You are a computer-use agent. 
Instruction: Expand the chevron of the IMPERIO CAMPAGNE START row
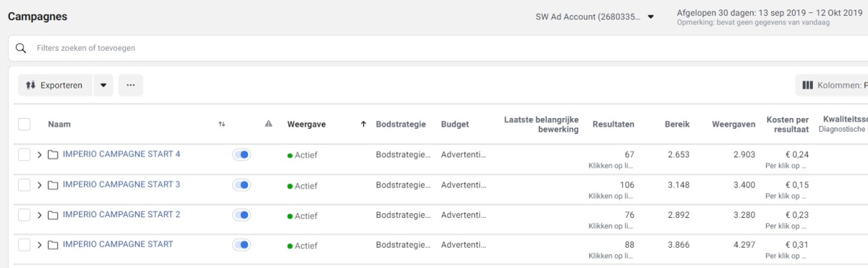point(40,245)
